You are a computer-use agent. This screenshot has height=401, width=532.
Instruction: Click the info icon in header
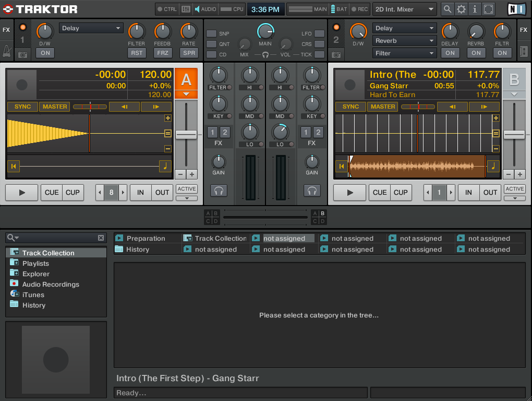click(475, 9)
